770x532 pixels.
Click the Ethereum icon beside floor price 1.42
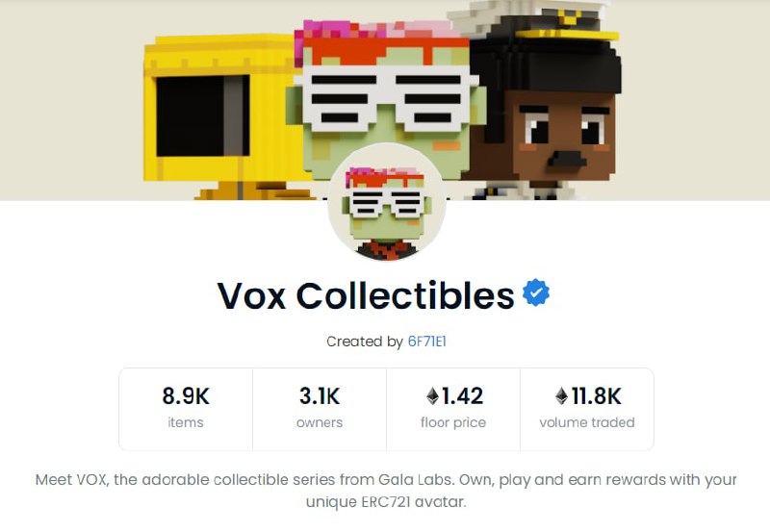point(432,396)
